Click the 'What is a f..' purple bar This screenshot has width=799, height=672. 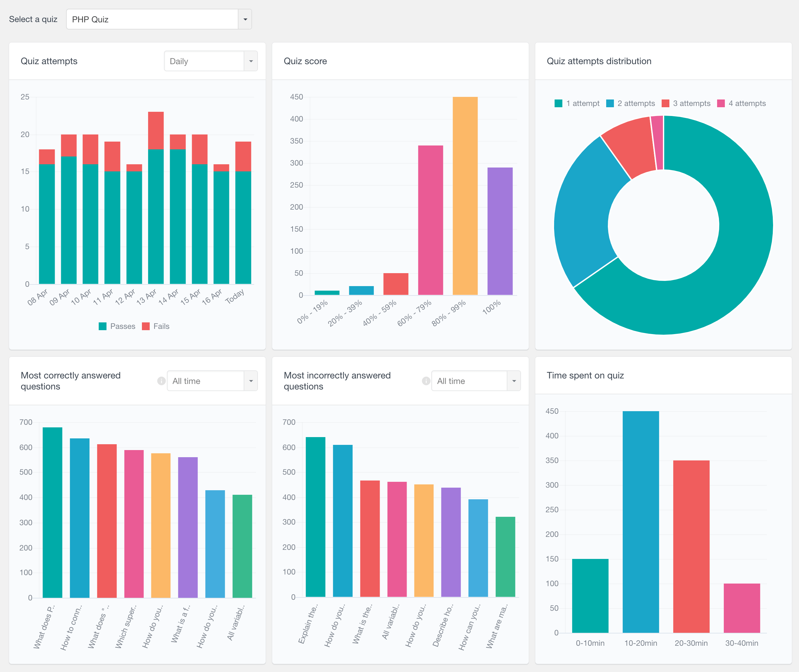(188, 527)
